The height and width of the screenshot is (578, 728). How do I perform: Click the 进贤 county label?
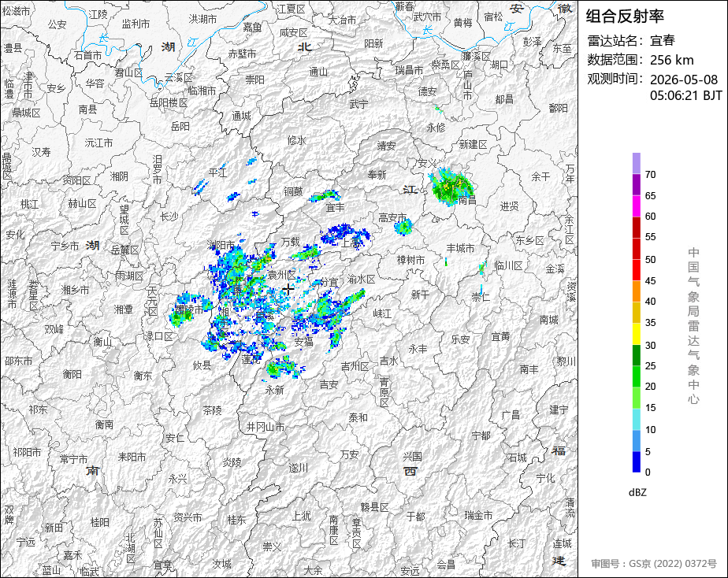[509, 206]
